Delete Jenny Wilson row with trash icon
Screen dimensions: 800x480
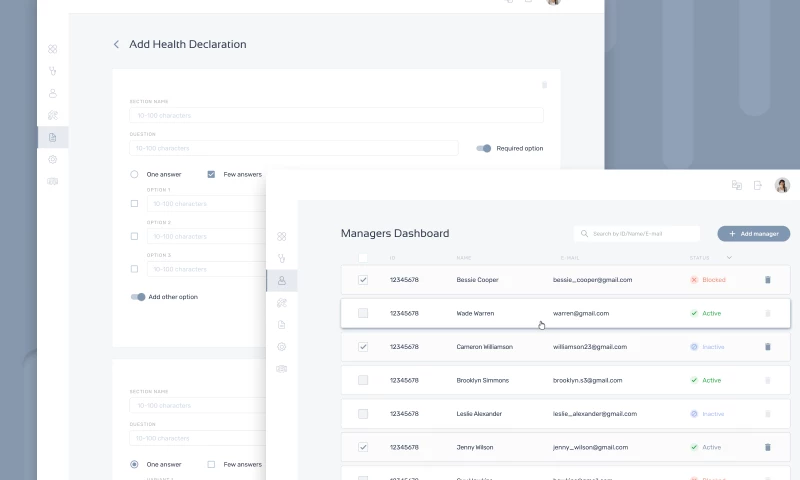coord(768,447)
